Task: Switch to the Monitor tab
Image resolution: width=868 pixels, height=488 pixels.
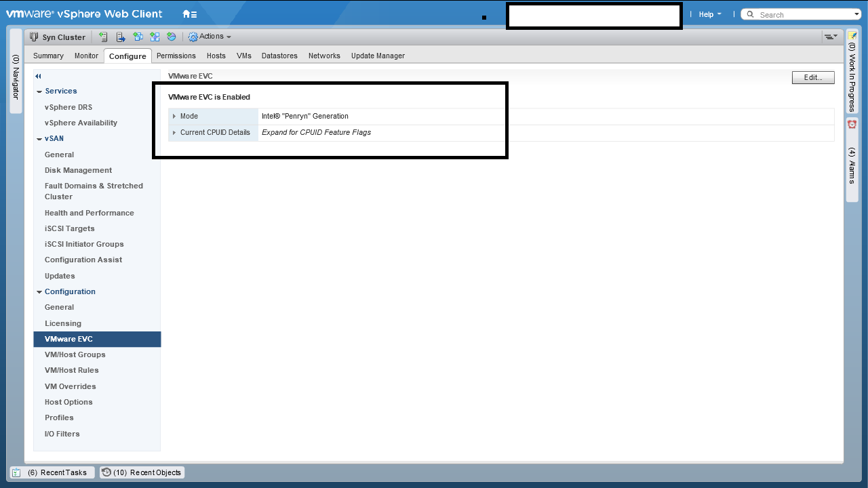Action: [x=86, y=56]
